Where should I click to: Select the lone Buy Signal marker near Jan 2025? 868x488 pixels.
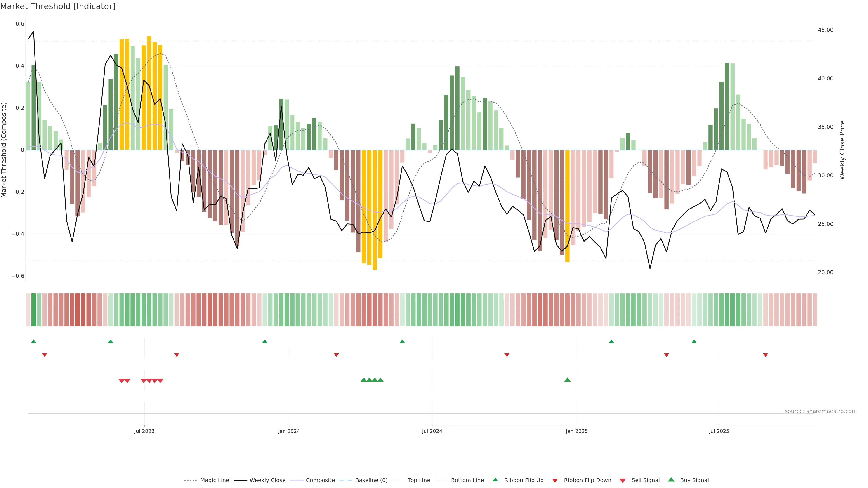567,380
